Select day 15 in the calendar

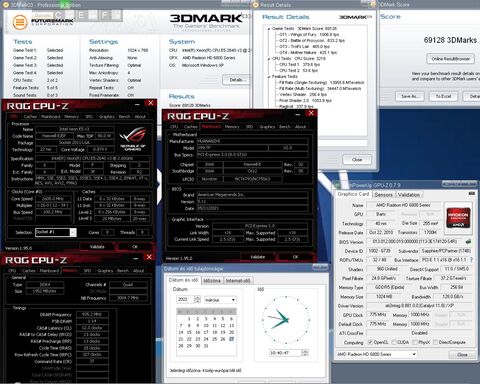point(189,332)
